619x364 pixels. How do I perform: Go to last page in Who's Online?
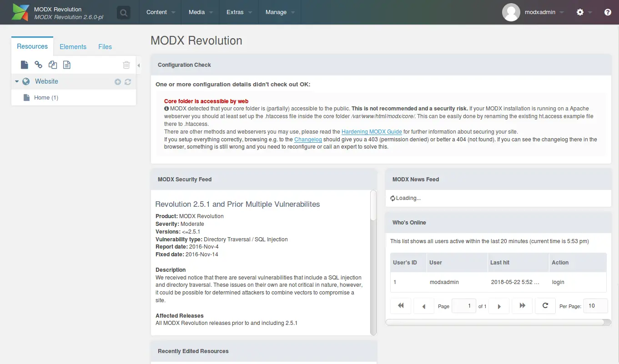(x=522, y=306)
